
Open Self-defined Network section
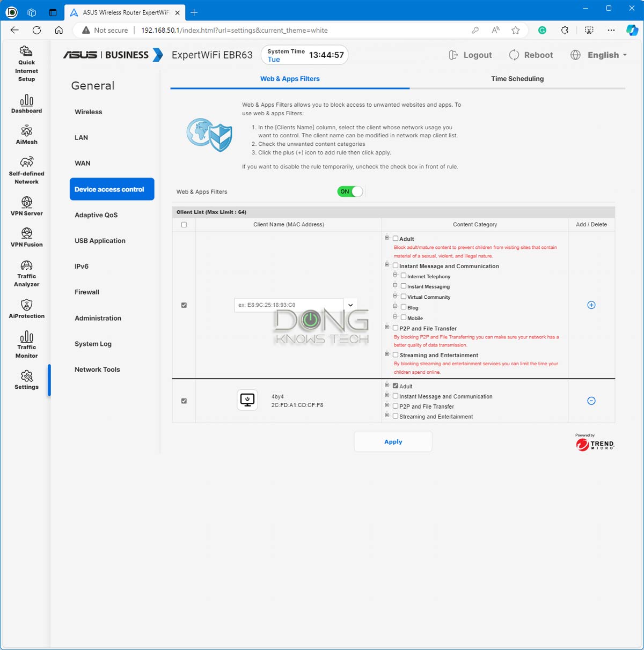(26, 170)
